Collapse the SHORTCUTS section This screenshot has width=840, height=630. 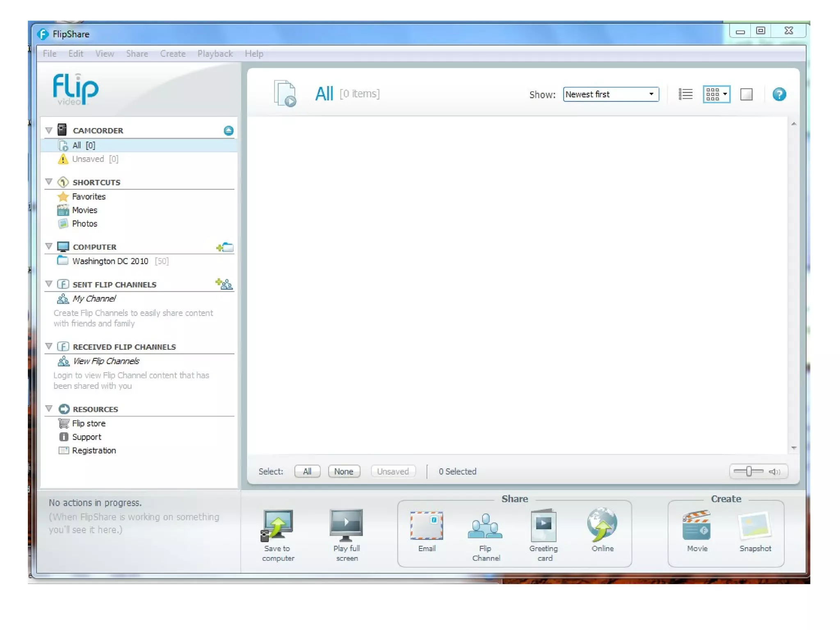point(49,182)
